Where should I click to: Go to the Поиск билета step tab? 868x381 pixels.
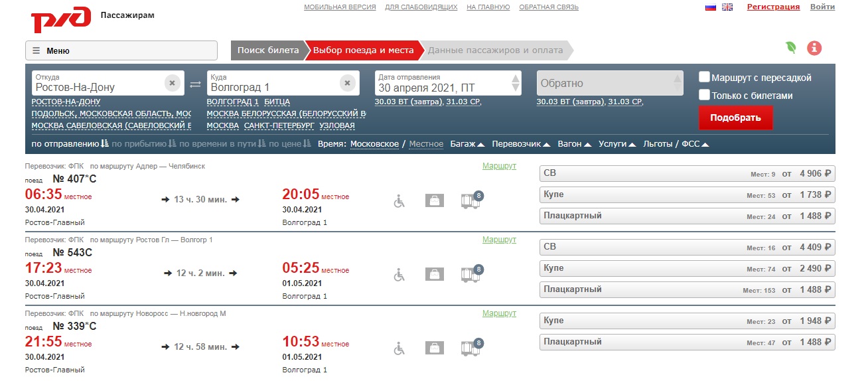267,50
